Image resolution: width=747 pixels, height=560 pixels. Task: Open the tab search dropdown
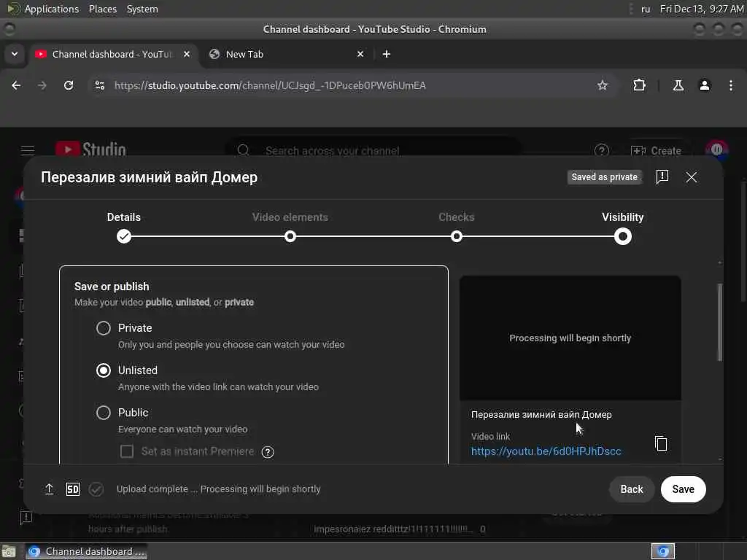pyautogui.click(x=15, y=54)
